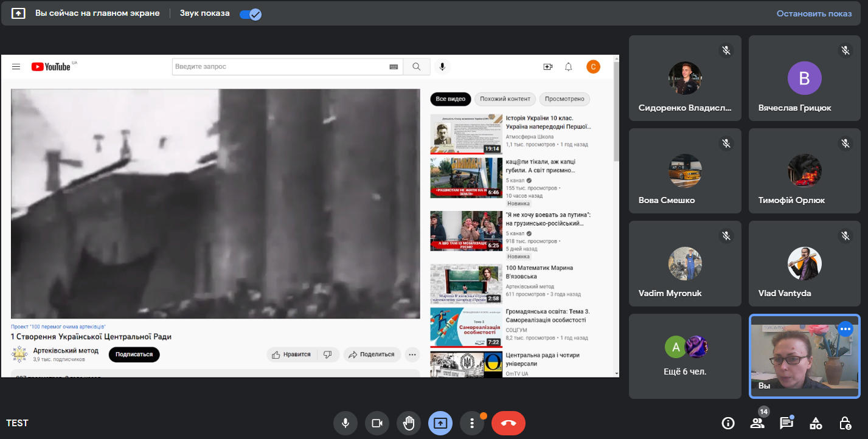This screenshot has height=439, width=868.
Task: Open the 6:25 duration video thumbnail
Action: (x=466, y=231)
